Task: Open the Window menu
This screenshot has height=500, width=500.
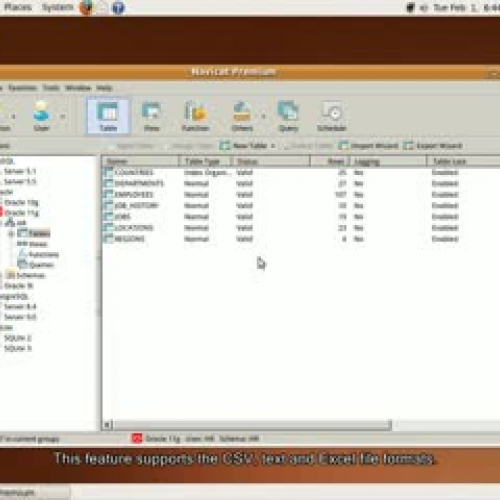Action: tap(78, 88)
